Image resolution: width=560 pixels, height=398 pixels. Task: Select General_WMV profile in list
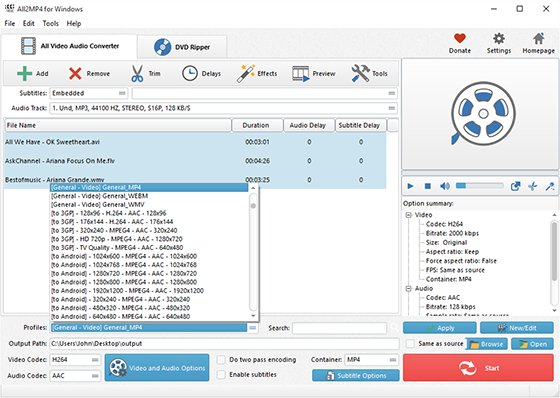[x=149, y=205]
